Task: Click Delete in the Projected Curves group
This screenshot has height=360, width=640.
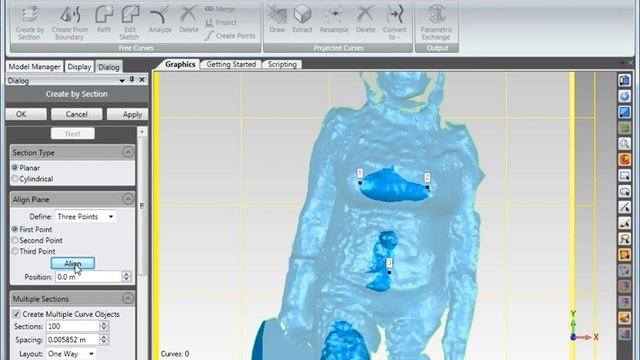Action: point(365,19)
